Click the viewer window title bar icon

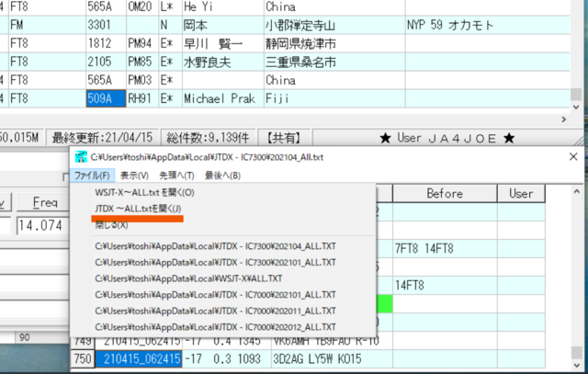coord(81,157)
